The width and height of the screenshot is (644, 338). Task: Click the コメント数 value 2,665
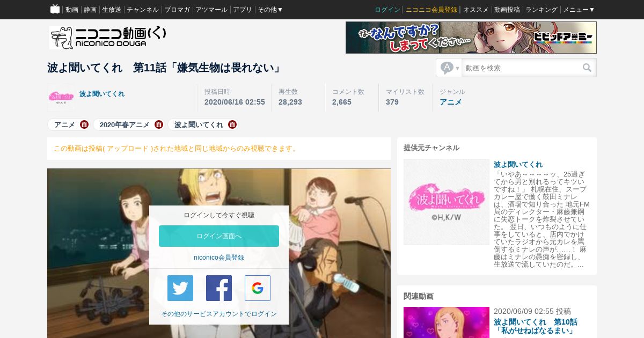point(342,102)
